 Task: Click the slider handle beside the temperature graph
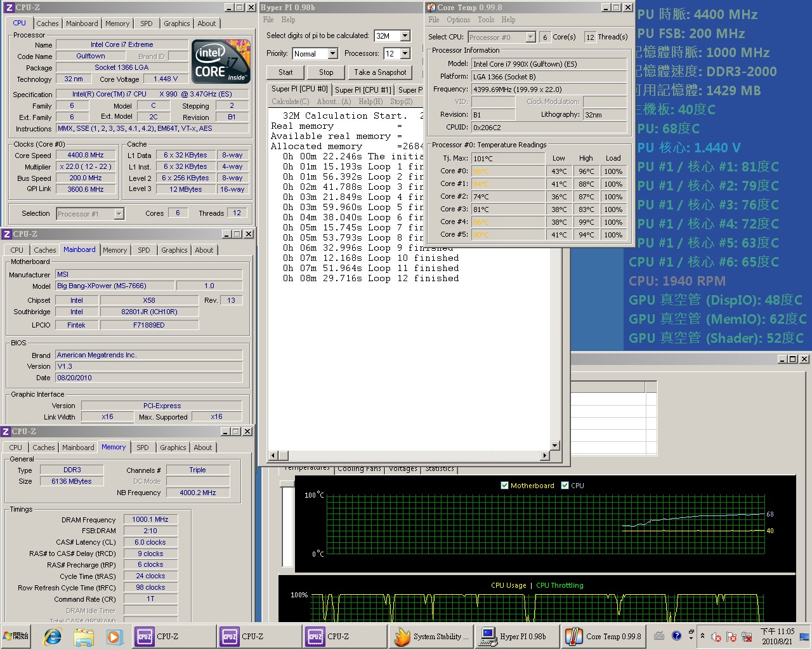(x=287, y=484)
